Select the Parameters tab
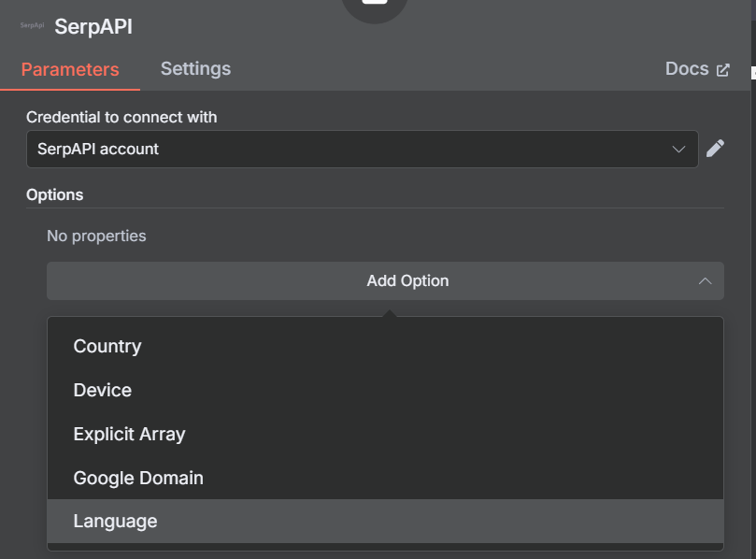Screen dimensions: 756x559 [x=70, y=69]
